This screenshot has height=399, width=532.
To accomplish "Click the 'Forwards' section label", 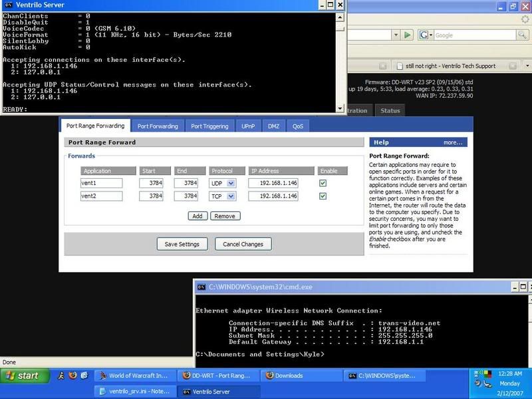I will pyautogui.click(x=81, y=156).
